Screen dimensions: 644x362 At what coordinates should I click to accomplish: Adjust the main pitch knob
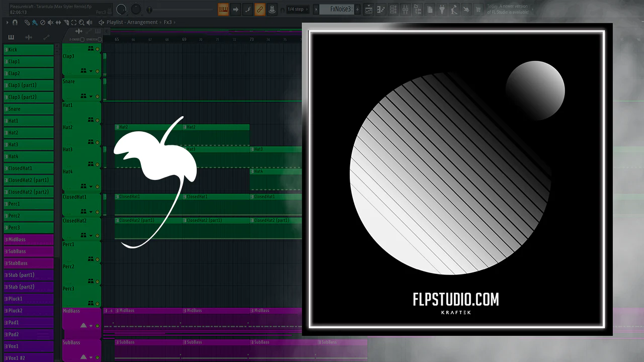[x=136, y=10]
